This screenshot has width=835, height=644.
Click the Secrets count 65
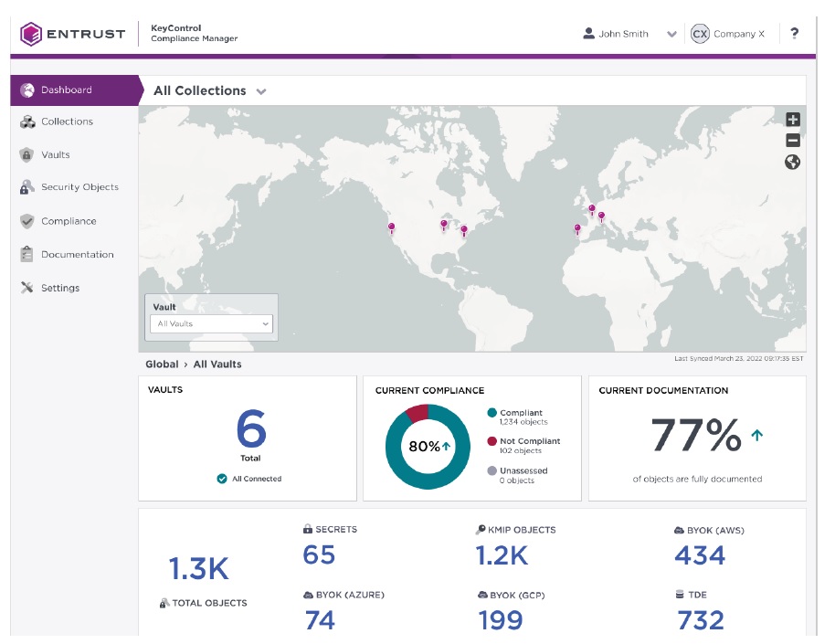tap(319, 555)
